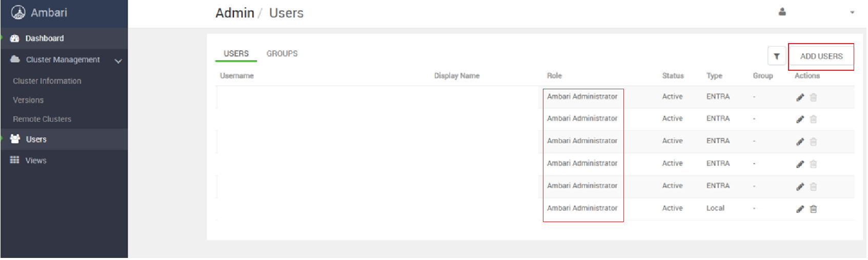Click the ADD USERS button

(821, 56)
